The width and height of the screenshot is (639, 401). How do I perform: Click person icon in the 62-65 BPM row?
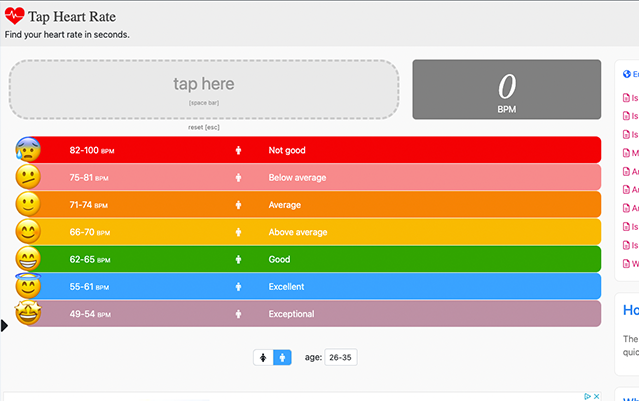pyautogui.click(x=238, y=260)
